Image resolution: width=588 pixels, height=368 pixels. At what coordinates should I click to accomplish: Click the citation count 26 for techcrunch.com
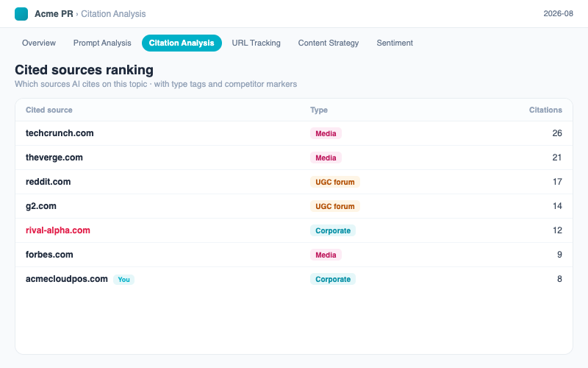[x=557, y=133]
